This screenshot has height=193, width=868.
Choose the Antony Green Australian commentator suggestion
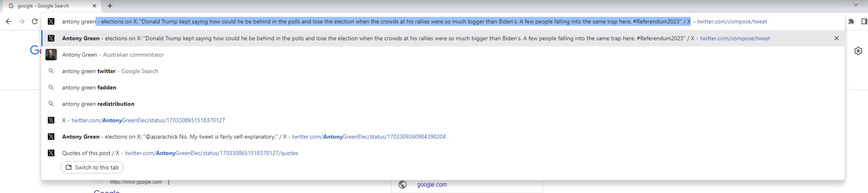point(113,55)
